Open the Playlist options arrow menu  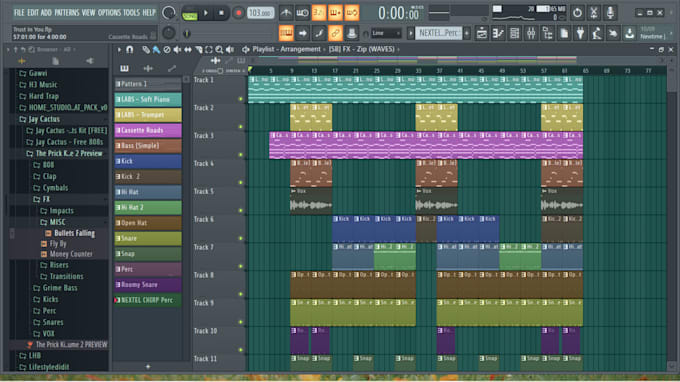point(119,49)
